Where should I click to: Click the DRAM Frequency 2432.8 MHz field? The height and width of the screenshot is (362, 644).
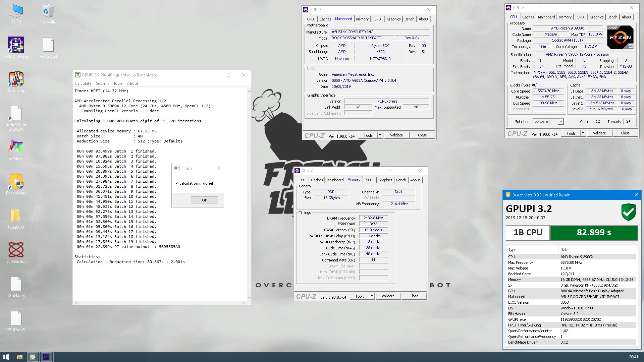pyautogui.click(x=373, y=218)
